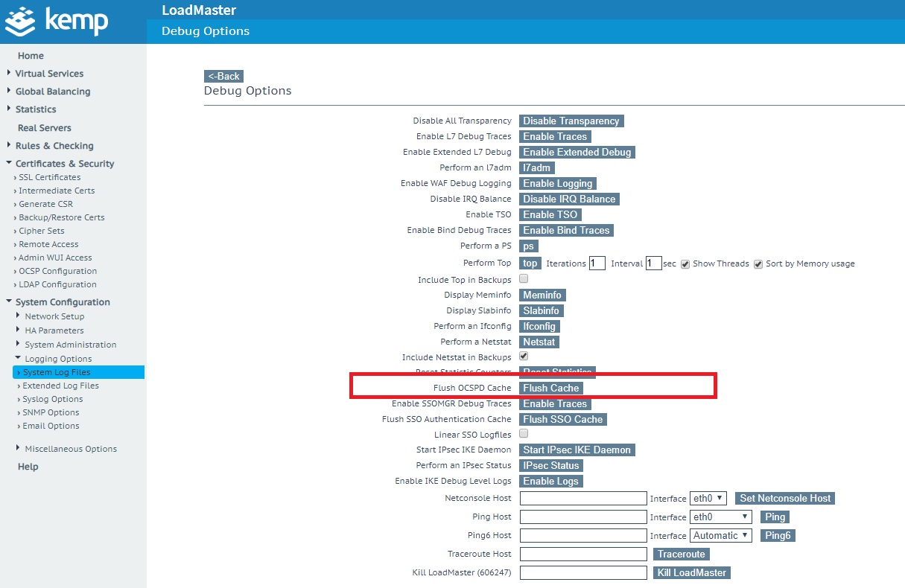Click the Ping6 button
Image resolution: width=905 pixels, height=588 pixels.
[778, 535]
